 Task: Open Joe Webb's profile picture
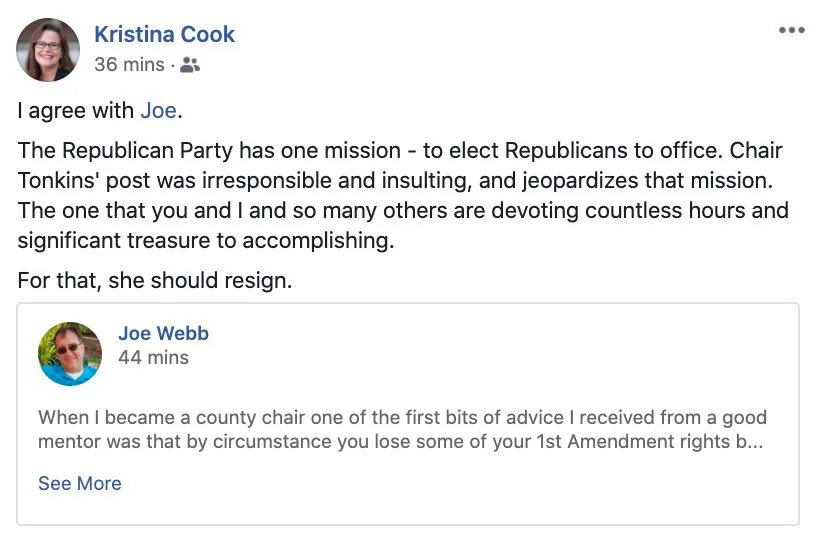click(70, 354)
